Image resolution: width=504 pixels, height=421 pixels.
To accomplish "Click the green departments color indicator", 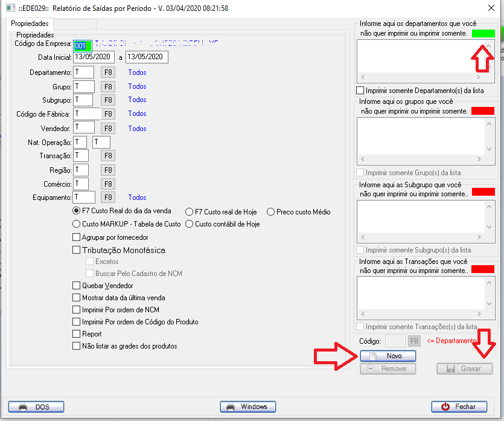I will point(483,33).
